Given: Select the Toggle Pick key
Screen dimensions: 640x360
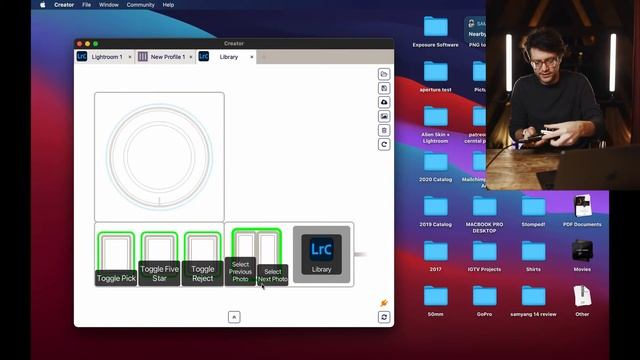Looking at the screenshot, I should pos(116,258).
